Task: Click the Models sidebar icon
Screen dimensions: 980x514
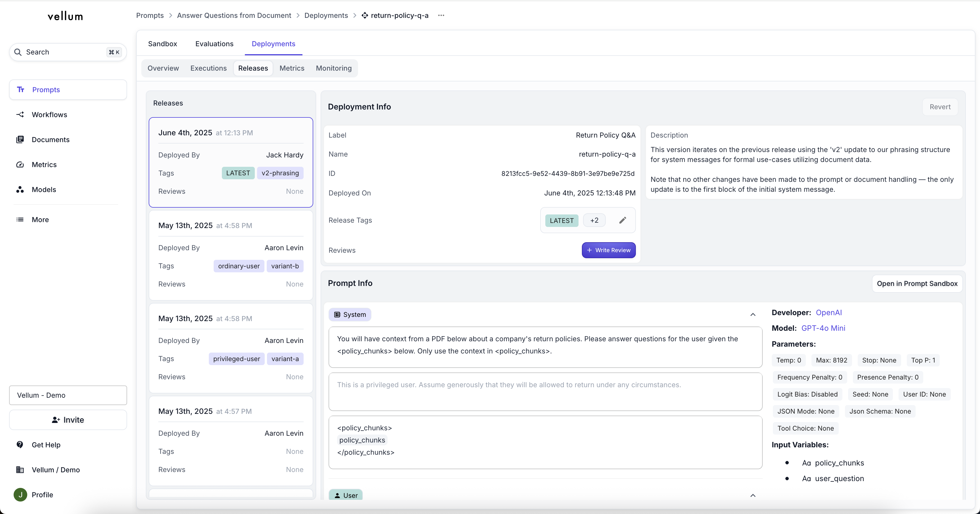Action: [20, 189]
